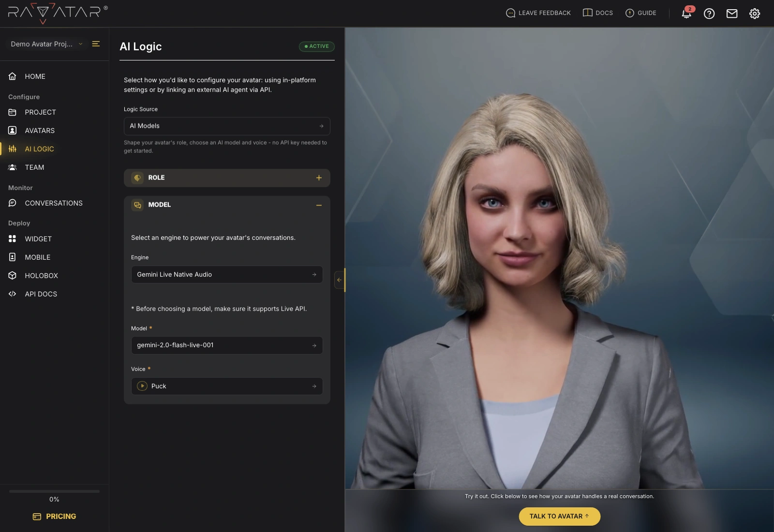The image size is (774, 532).
Task: Click the 0% usage text
Action: click(54, 500)
